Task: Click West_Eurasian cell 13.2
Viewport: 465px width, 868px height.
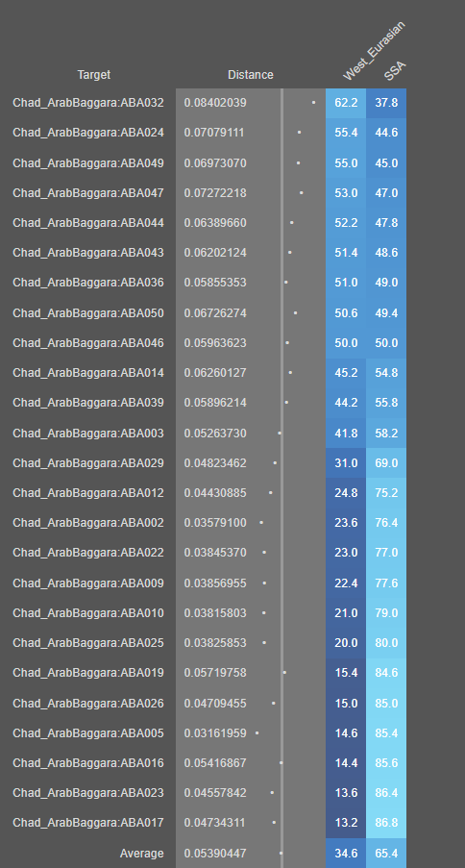Action: [x=346, y=823]
